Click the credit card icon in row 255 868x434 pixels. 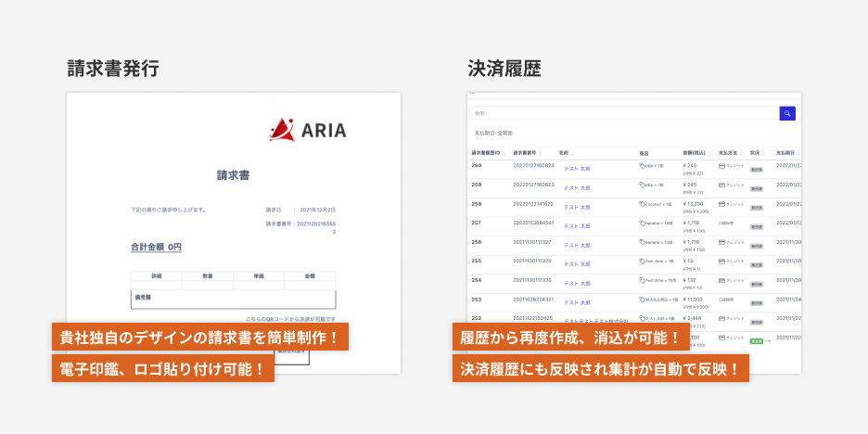tap(721, 261)
